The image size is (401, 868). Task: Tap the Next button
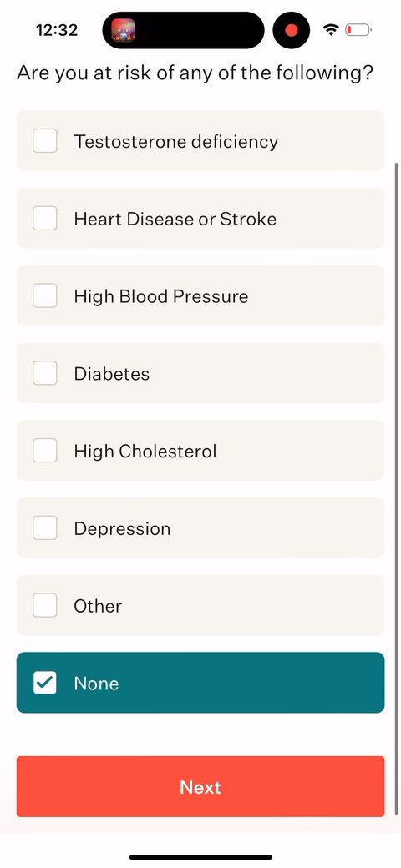coord(200,786)
